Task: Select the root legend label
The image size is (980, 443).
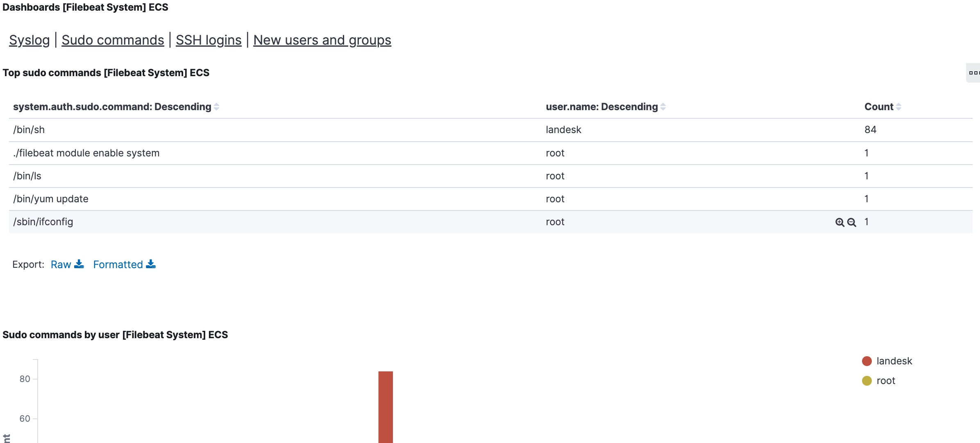Action: [886, 381]
